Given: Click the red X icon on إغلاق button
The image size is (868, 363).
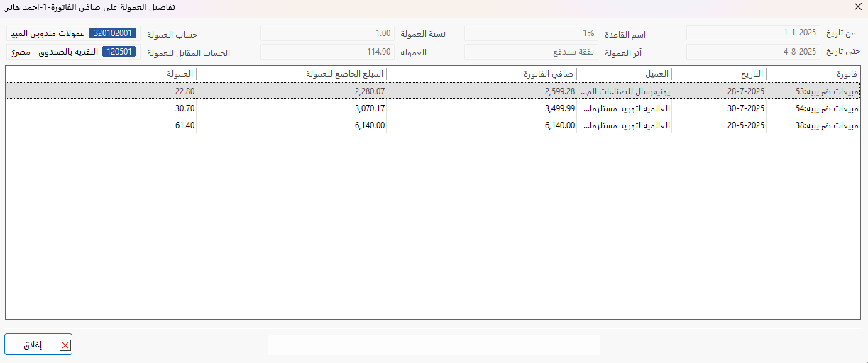Looking at the screenshot, I should tap(65, 345).
